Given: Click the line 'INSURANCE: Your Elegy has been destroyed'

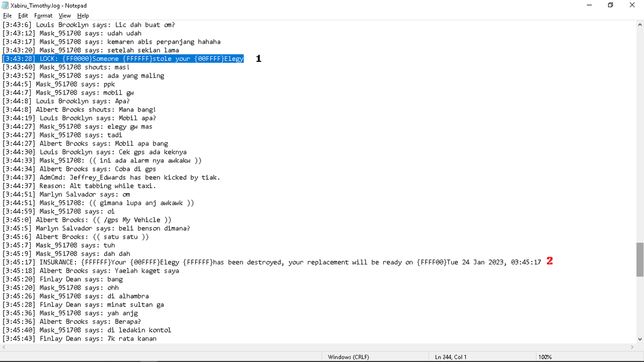Looking at the screenshot, I should pyautogui.click(x=272, y=262).
